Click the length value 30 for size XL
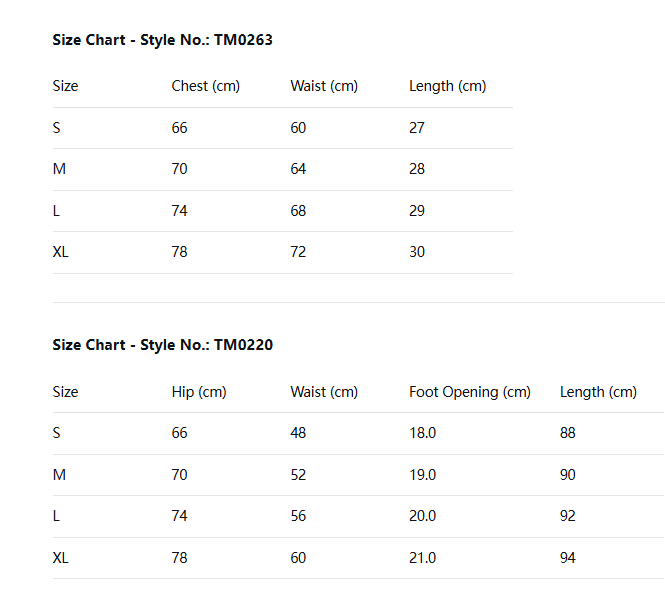The height and width of the screenshot is (596, 665). coord(417,252)
